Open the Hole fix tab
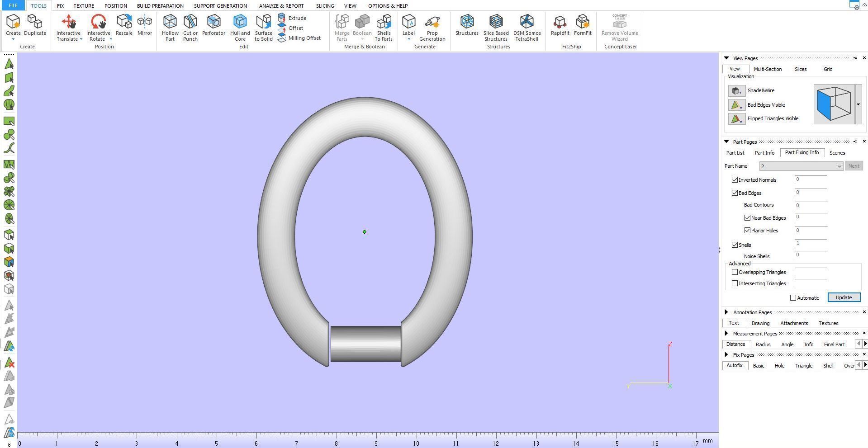868x448 pixels. point(779,366)
